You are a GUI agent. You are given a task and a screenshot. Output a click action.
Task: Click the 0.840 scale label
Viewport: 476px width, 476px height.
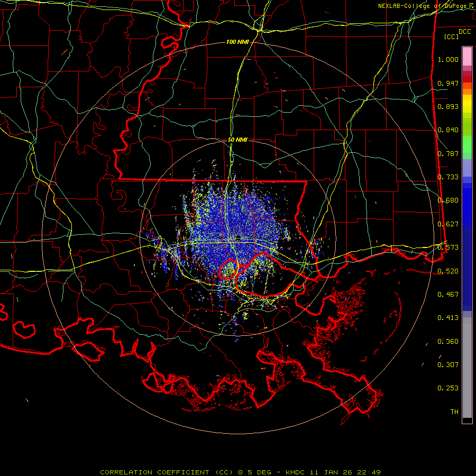click(448, 130)
